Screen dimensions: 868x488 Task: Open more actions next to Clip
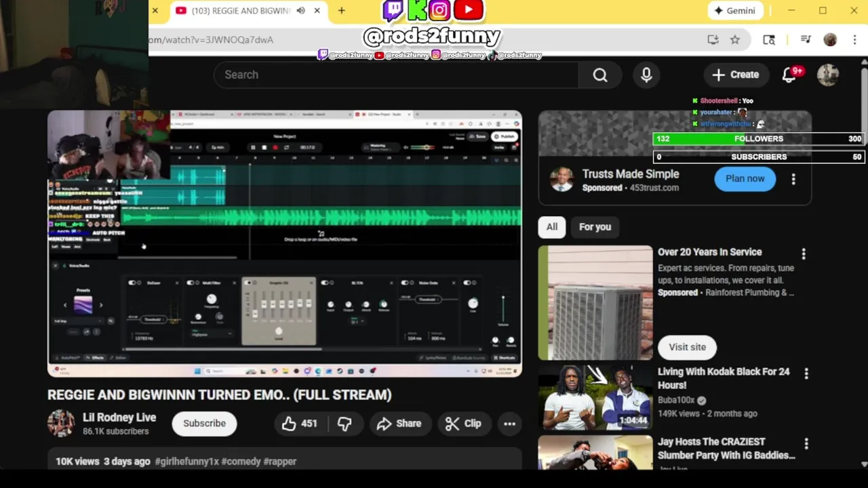pos(509,424)
